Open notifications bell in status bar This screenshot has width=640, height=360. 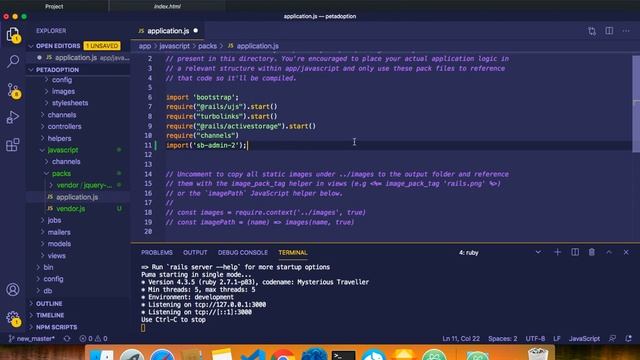point(629,338)
